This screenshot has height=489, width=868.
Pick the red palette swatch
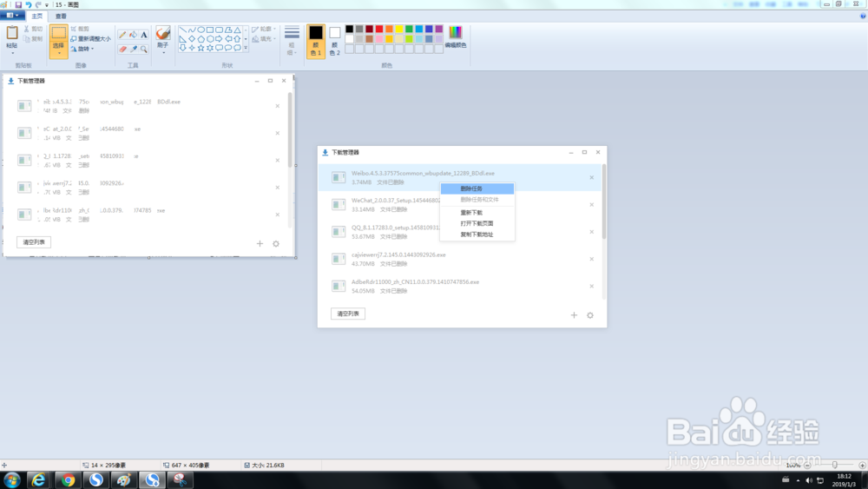[379, 29]
